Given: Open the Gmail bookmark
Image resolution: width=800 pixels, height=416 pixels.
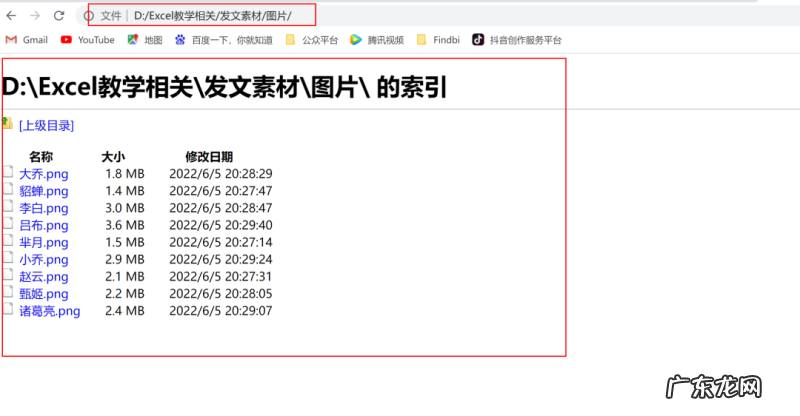Looking at the screenshot, I should (x=27, y=40).
